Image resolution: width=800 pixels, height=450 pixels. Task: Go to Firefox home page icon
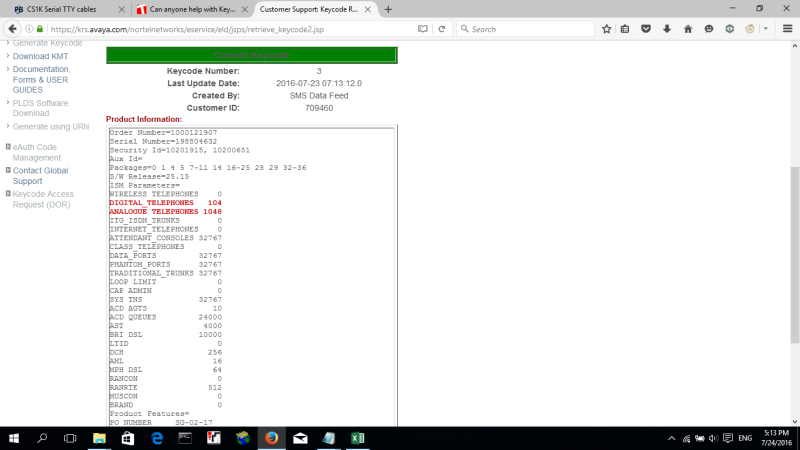688,29
